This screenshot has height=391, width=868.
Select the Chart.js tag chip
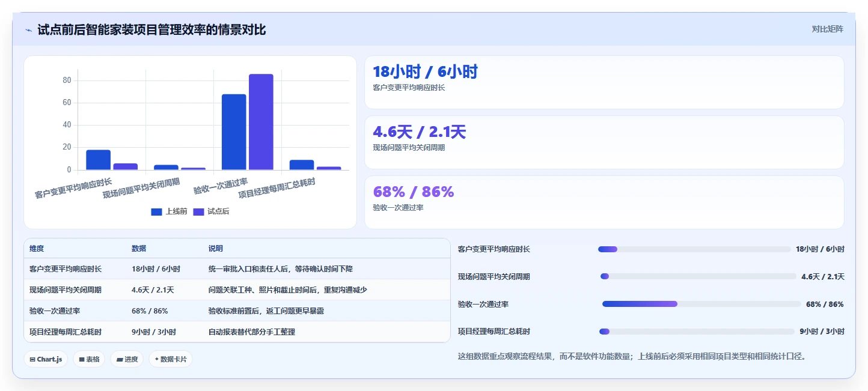coord(46,359)
